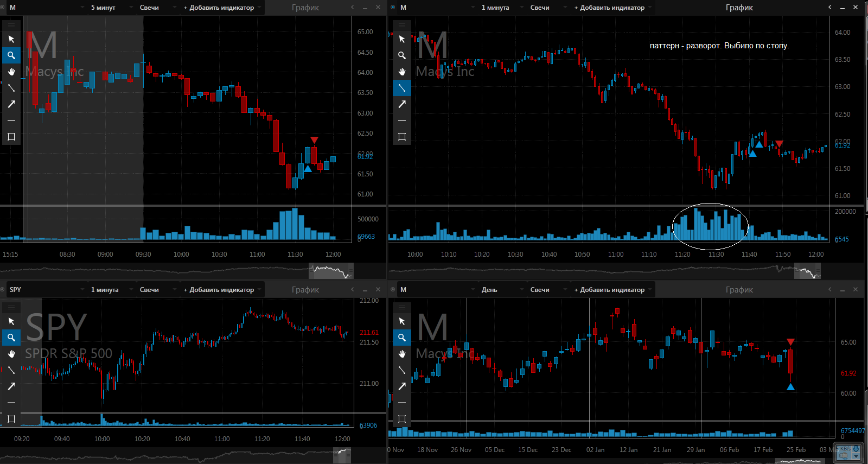Screen dimensions: 868x464
Task: Select the pointer tool in the 1 минута M chart
Action: tap(402, 39)
